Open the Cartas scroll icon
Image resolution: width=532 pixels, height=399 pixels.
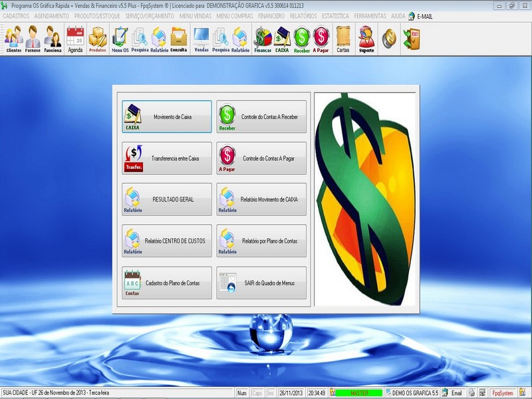343,39
